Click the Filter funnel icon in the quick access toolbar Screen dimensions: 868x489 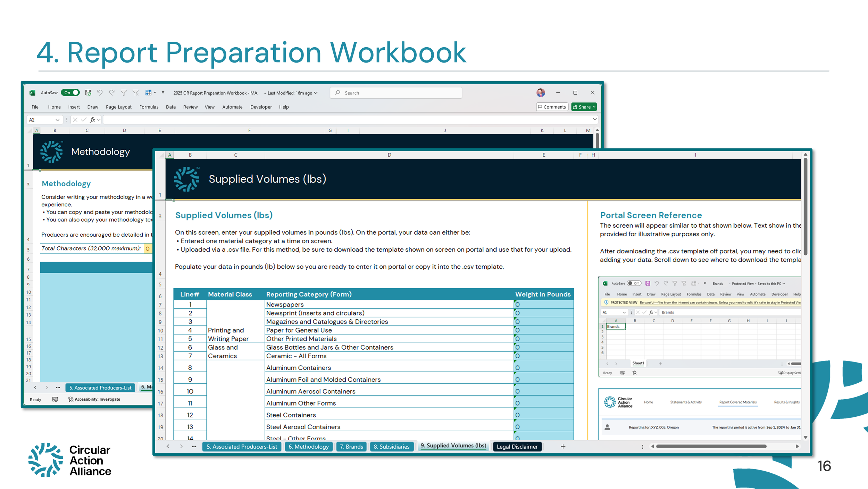(123, 92)
